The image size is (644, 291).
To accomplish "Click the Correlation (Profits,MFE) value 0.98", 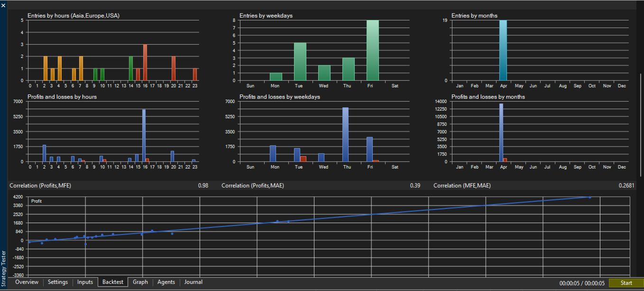I will [x=203, y=186].
